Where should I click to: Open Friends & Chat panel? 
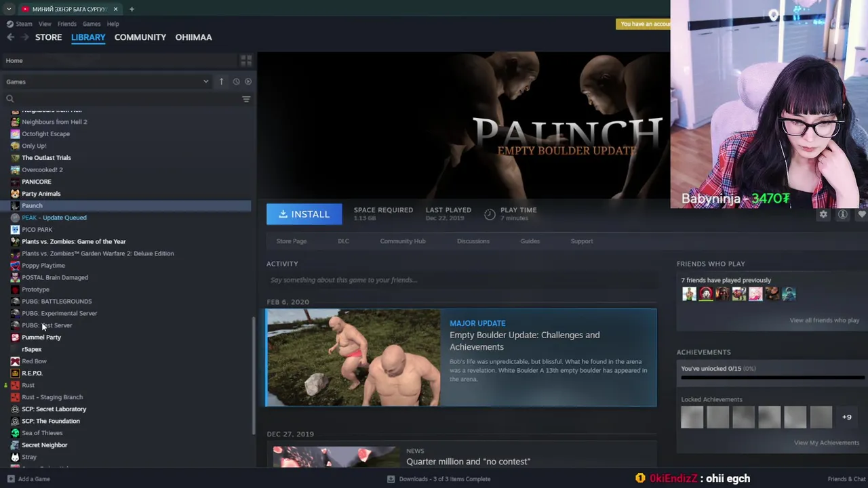[846, 479]
